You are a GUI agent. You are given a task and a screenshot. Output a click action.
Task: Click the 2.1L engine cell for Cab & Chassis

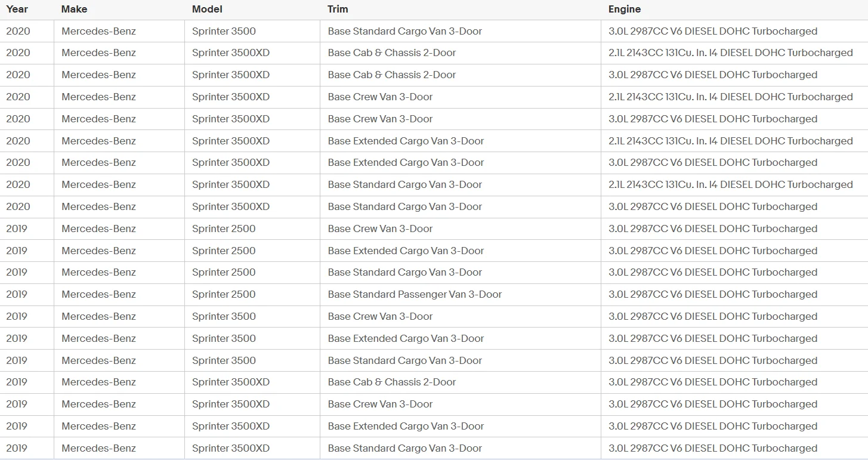(x=731, y=53)
